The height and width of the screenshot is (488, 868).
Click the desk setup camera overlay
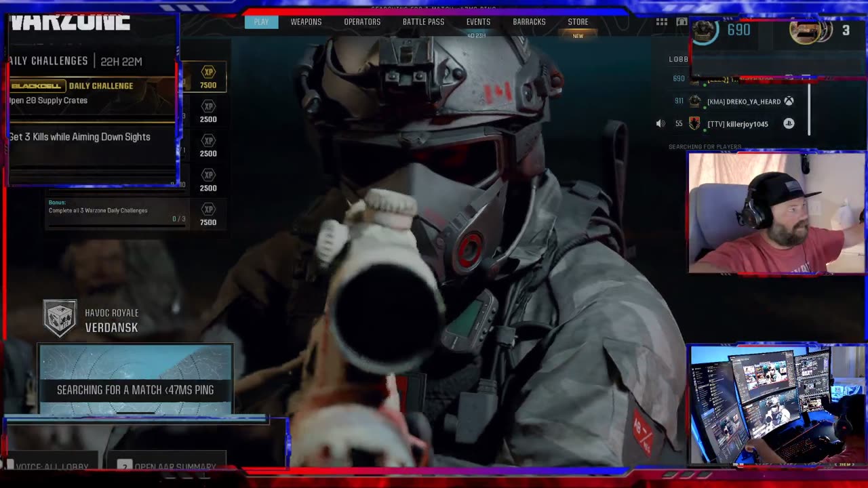(x=777, y=405)
